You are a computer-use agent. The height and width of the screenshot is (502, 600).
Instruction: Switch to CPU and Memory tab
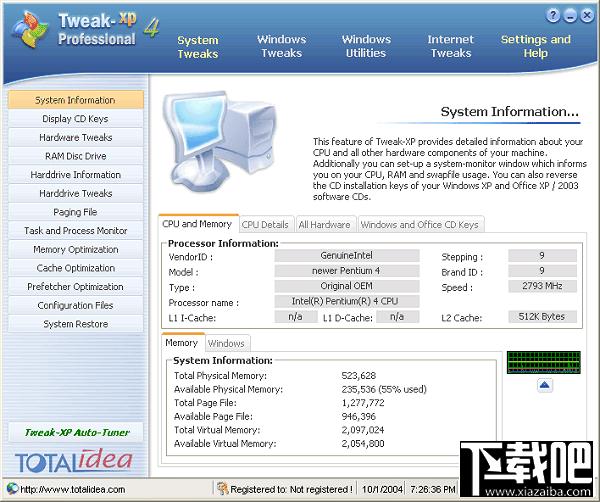197,224
